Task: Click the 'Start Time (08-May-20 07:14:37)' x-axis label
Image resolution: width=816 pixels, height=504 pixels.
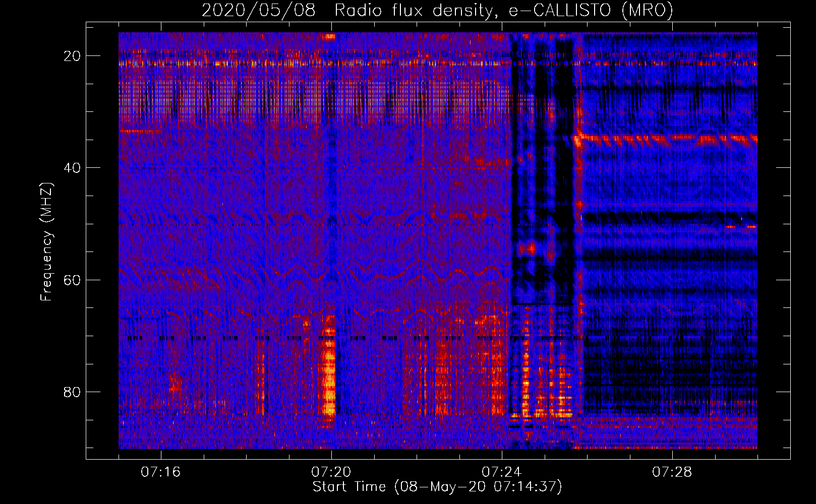Action: click(437, 487)
